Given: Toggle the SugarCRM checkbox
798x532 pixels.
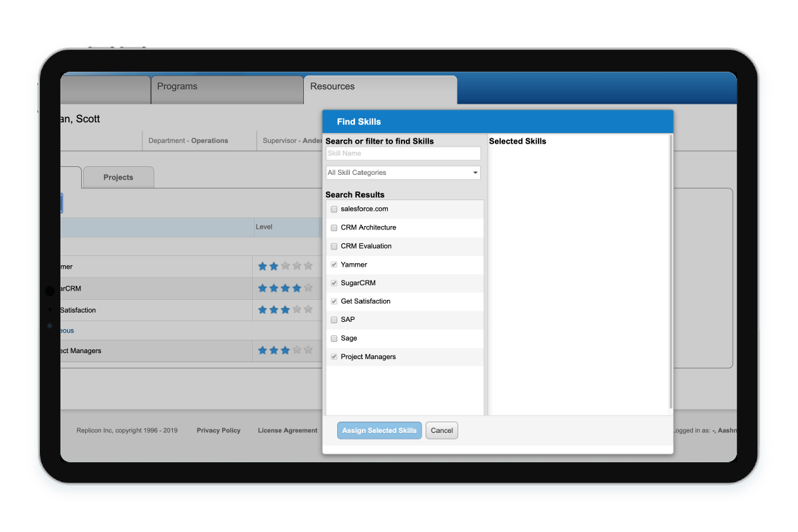Looking at the screenshot, I should pyautogui.click(x=334, y=283).
